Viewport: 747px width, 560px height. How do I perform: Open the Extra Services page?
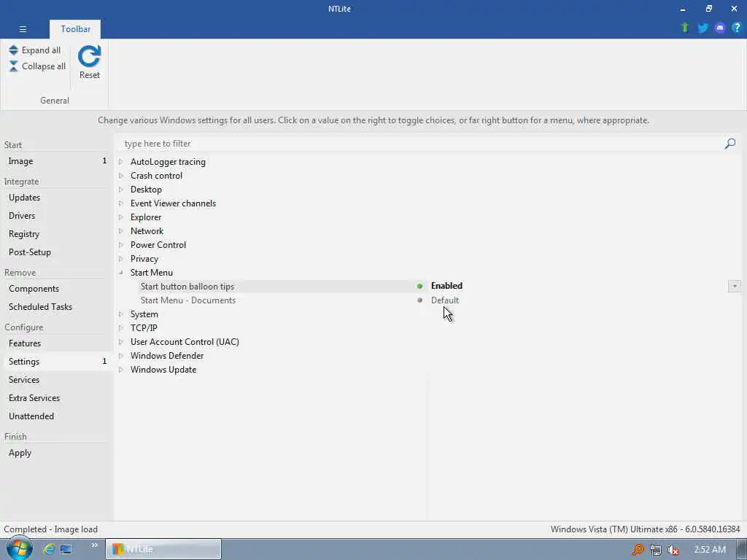(57, 398)
